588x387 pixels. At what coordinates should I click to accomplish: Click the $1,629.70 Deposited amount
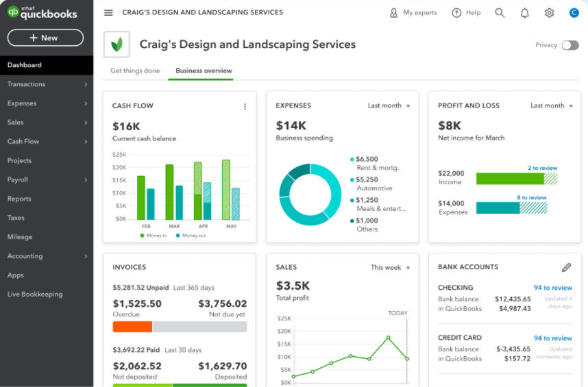pyautogui.click(x=222, y=366)
